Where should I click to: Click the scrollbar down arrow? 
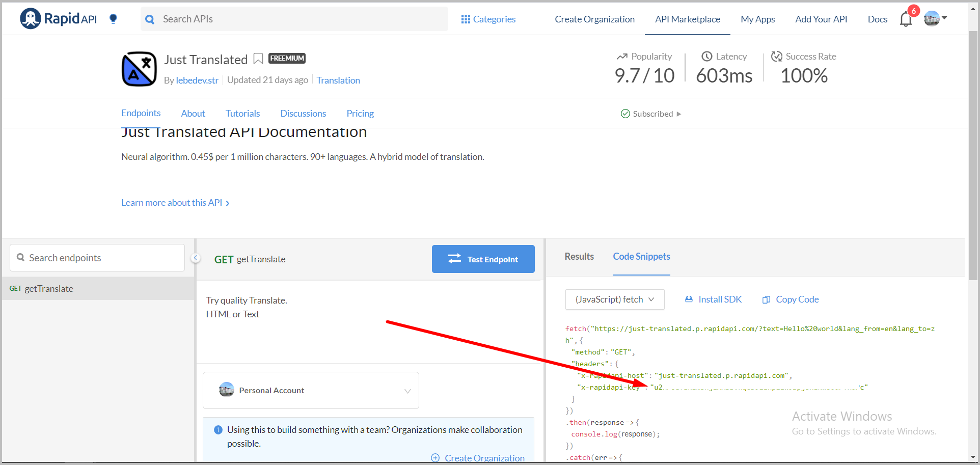(973, 457)
